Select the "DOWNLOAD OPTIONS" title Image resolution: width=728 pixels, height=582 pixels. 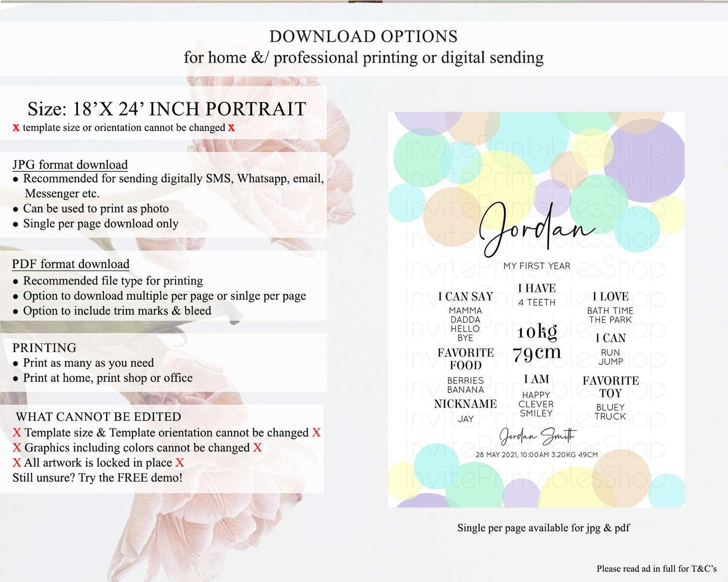[363, 36]
